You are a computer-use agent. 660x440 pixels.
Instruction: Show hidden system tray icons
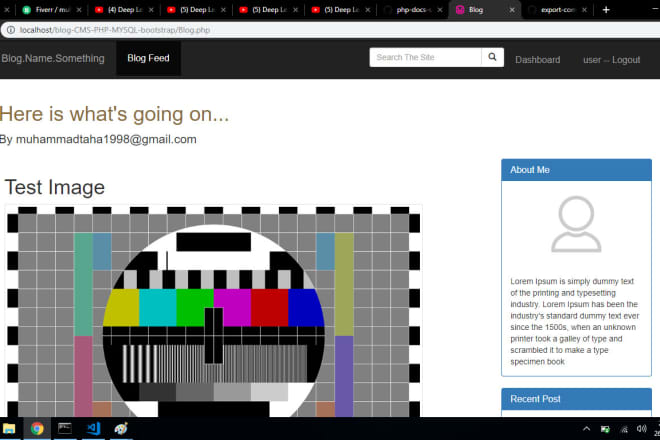[x=586, y=429]
